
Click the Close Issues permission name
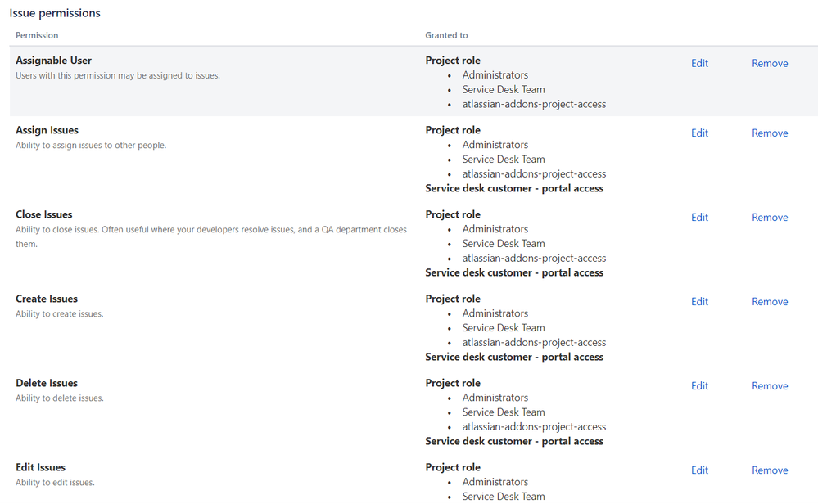click(x=43, y=214)
